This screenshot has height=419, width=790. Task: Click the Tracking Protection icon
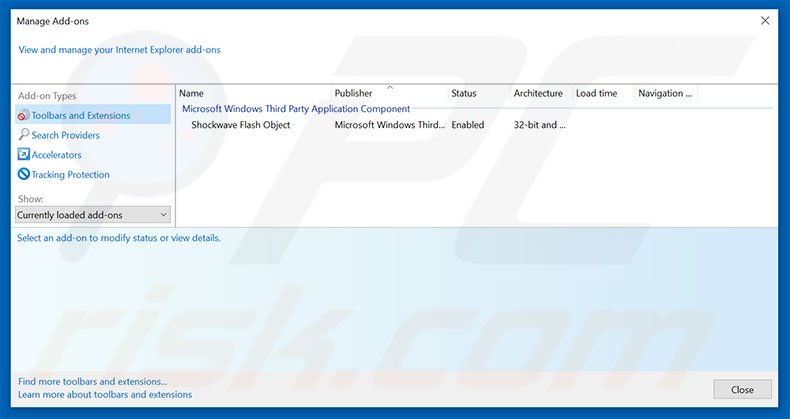click(x=24, y=174)
